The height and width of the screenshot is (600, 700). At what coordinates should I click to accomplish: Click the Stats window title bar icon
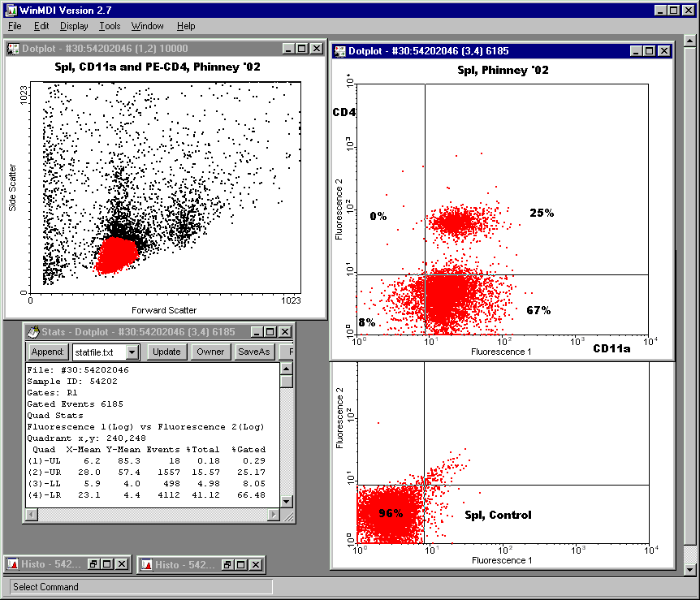pos(33,331)
